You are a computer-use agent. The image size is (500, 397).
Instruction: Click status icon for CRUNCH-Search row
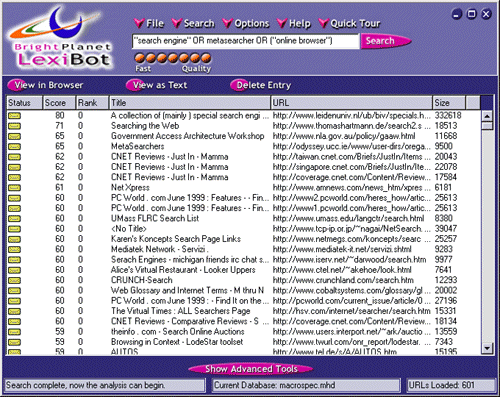14,280
